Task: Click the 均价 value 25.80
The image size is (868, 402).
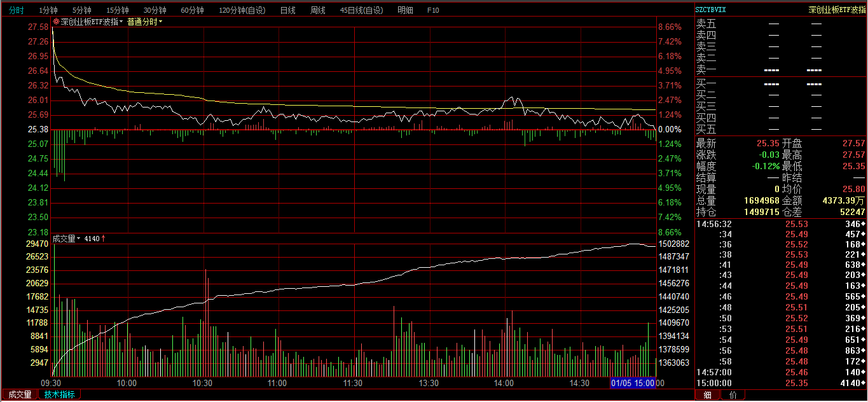Action: 853,190
